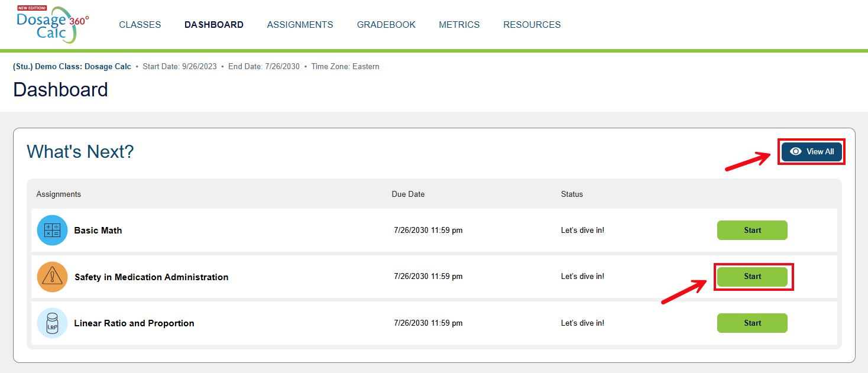868x373 pixels.
Task: Click the Due Date column header
Action: (407, 194)
